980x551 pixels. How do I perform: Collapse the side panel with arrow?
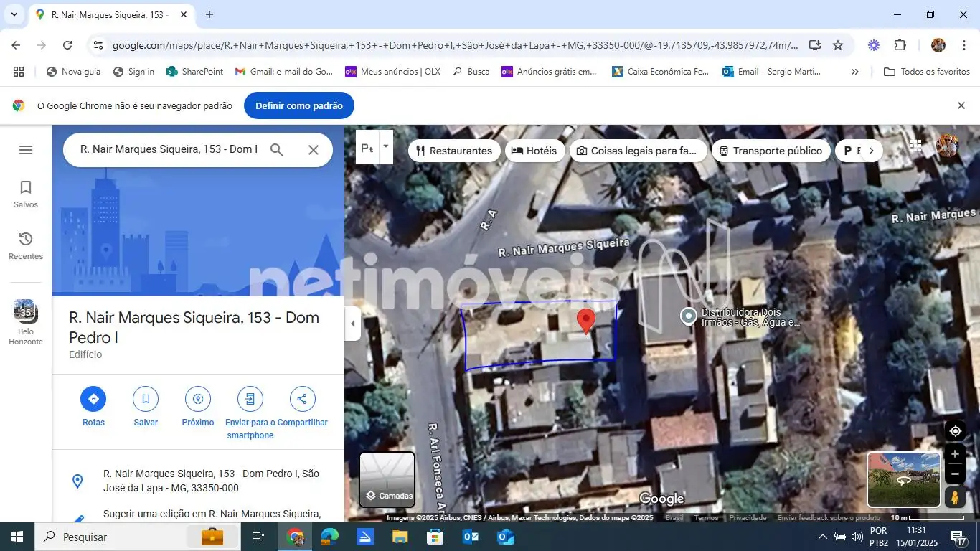pyautogui.click(x=352, y=324)
